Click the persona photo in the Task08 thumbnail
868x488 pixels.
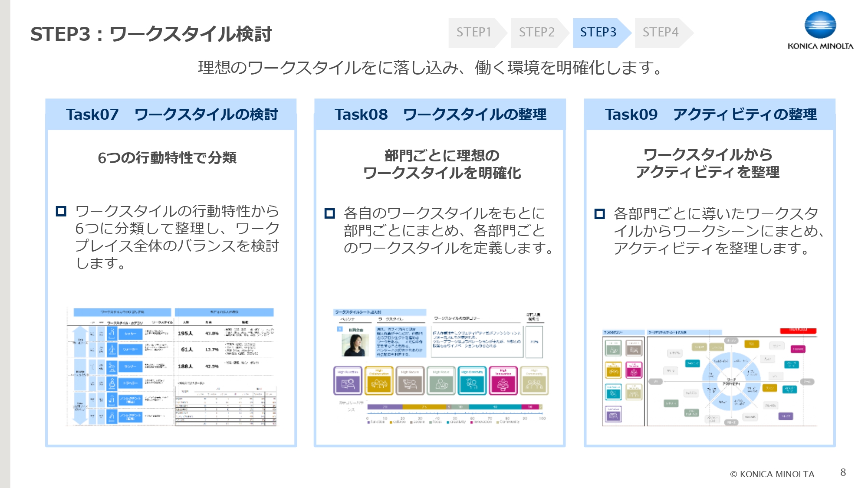pyautogui.click(x=355, y=345)
